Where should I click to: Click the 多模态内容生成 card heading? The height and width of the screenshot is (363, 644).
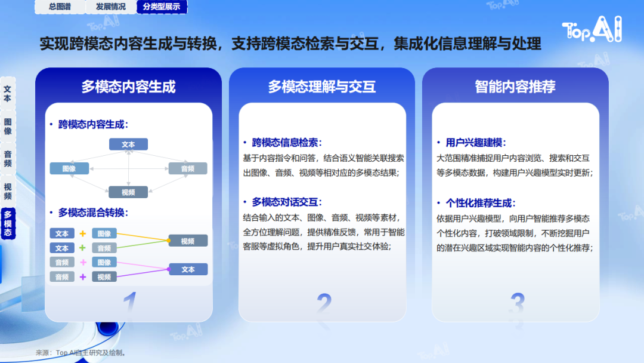[x=129, y=87]
